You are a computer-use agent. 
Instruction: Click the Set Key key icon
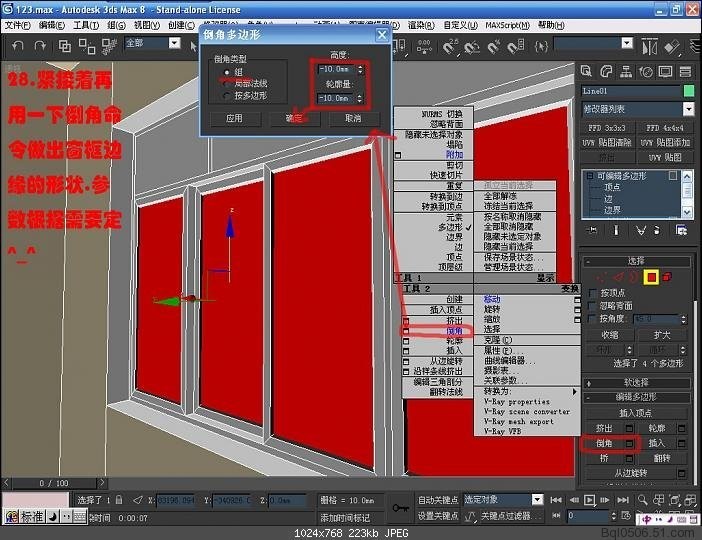[401, 508]
